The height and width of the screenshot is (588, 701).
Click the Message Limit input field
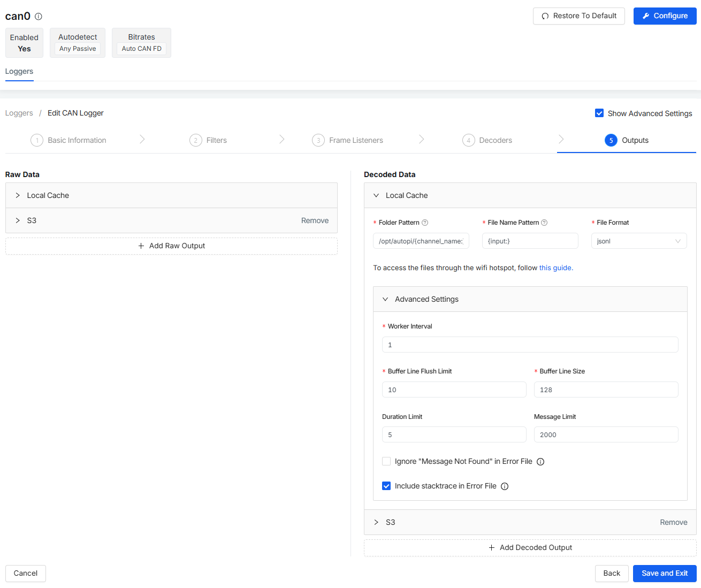click(606, 434)
